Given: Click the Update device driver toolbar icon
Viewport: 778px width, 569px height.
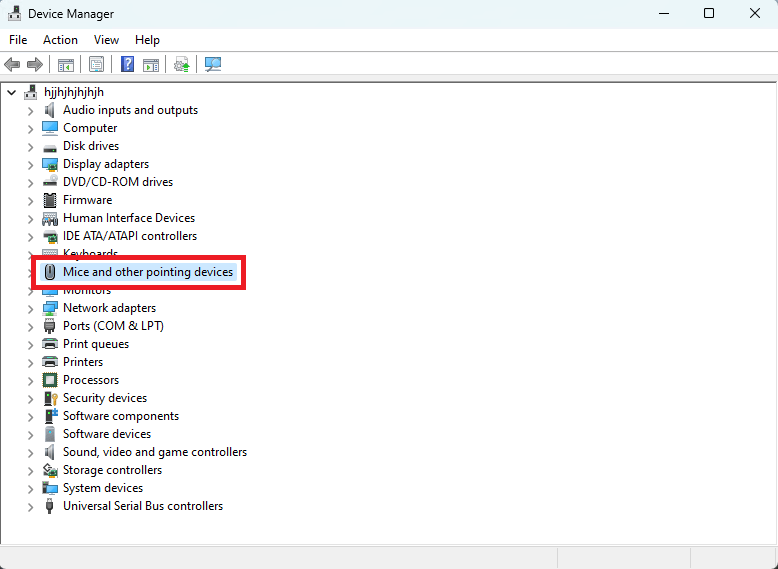Looking at the screenshot, I should tap(181, 65).
